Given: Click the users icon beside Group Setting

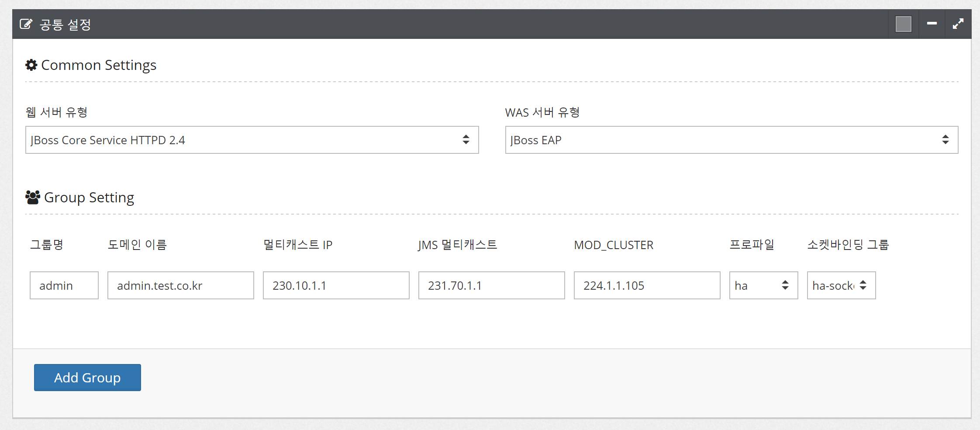Looking at the screenshot, I should tap(33, 198).
